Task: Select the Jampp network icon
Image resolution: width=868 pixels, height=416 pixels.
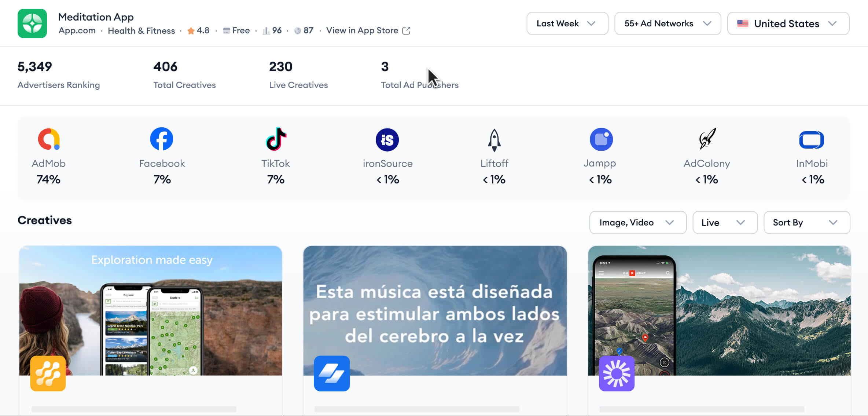Action: [x=601, y=139]
